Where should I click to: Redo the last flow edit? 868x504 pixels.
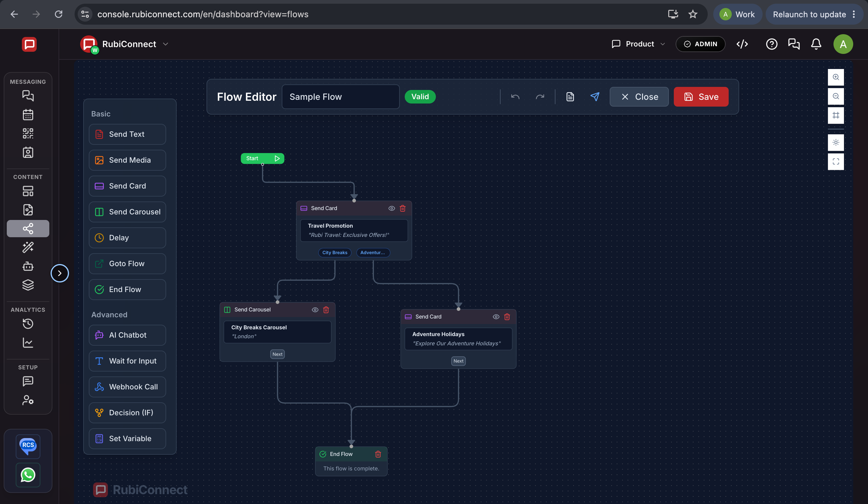point(540,97)
